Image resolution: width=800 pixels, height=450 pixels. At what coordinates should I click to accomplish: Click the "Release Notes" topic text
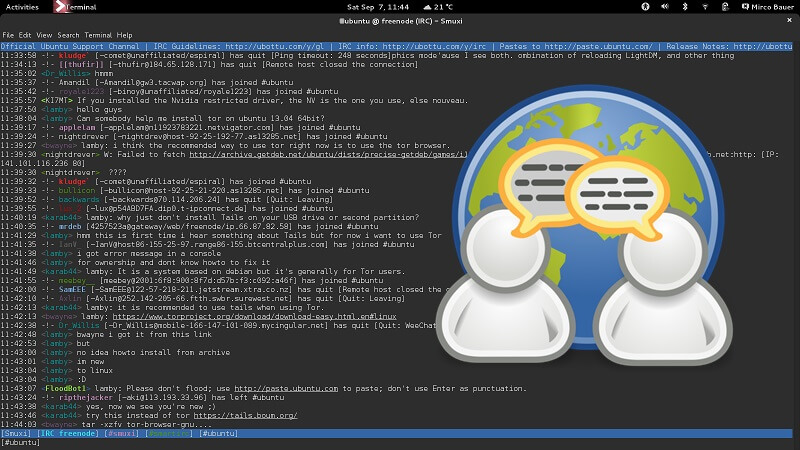[x=696, y=46]
